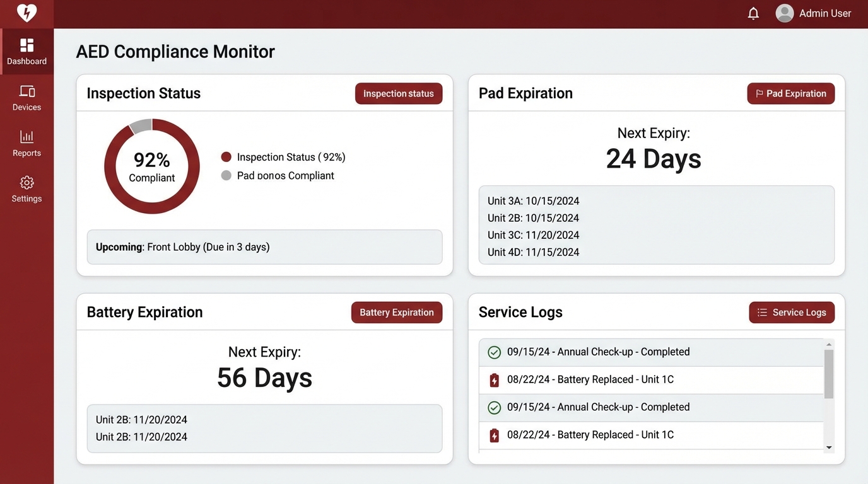Click the heart logo icon in the top-left corner

[x=26, y=13]
